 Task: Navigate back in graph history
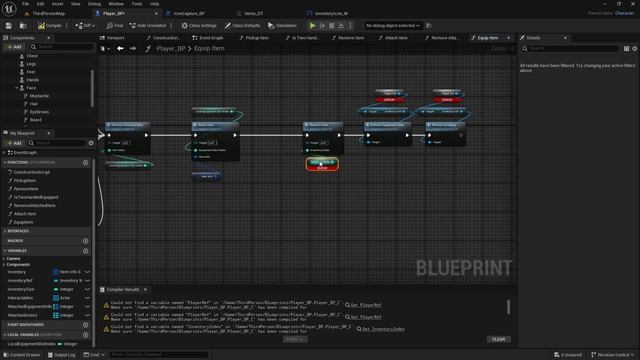pos(120,48)
